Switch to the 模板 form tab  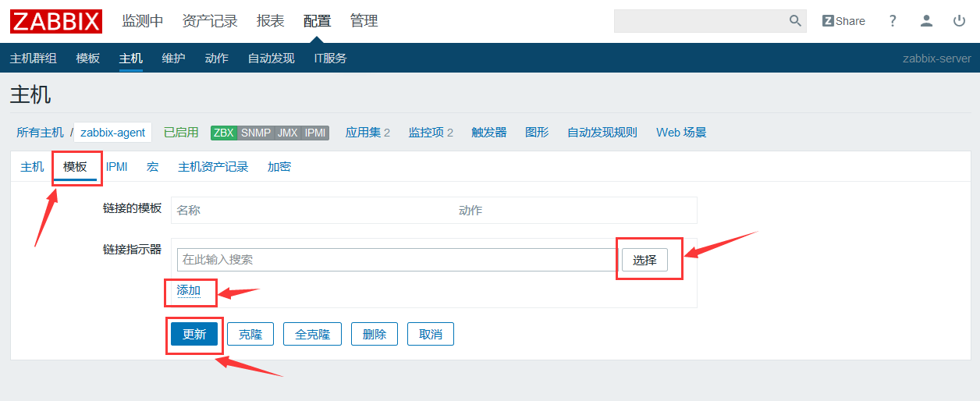point(76,167)
